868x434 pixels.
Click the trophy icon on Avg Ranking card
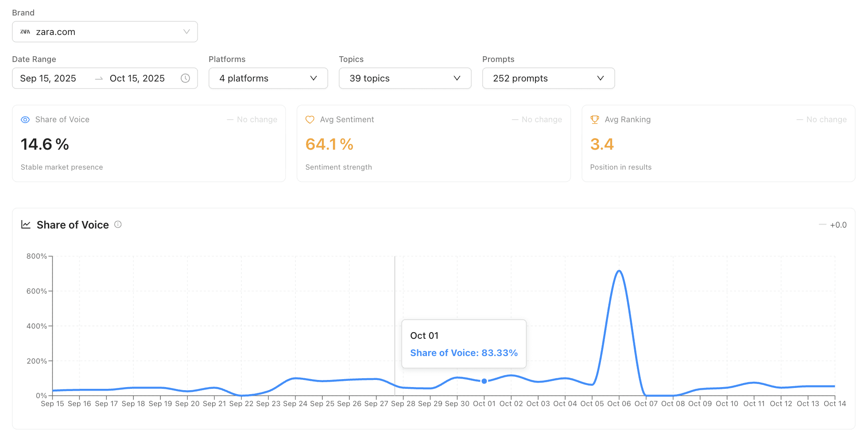595,120
